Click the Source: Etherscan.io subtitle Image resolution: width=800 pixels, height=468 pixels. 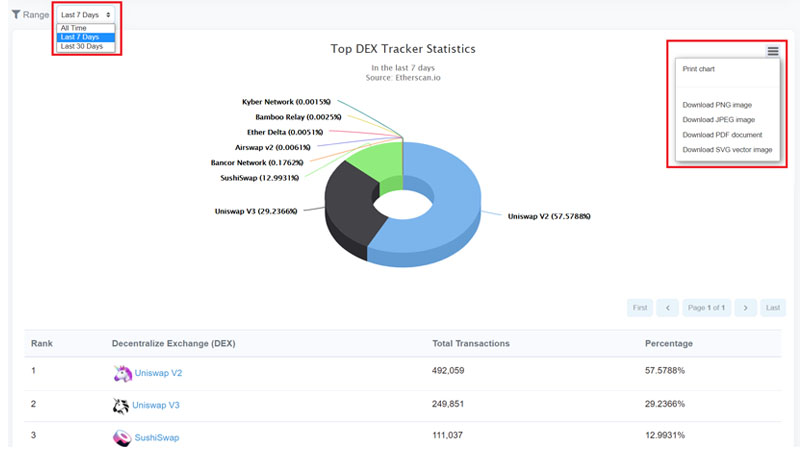tap(403, 78)
